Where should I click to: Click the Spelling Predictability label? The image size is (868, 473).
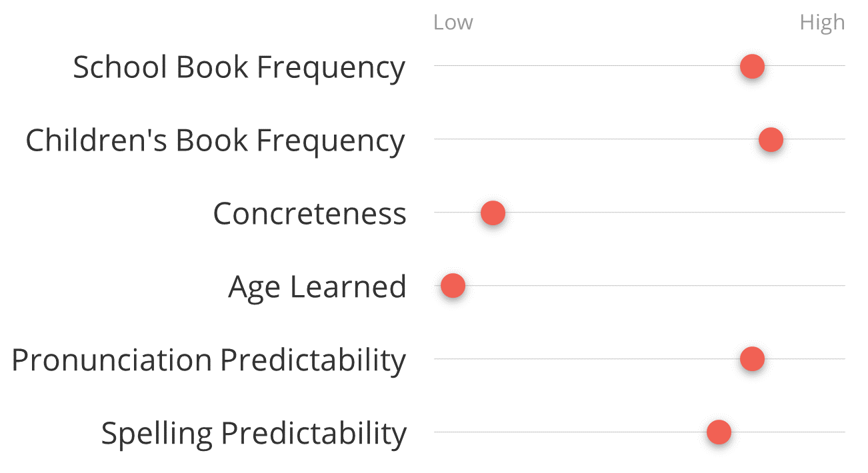[253, 434]
